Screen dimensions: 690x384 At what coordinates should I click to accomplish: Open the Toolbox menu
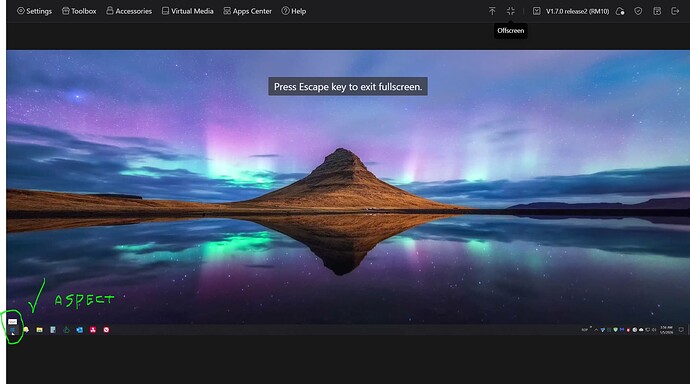click(x=79, y=11)
